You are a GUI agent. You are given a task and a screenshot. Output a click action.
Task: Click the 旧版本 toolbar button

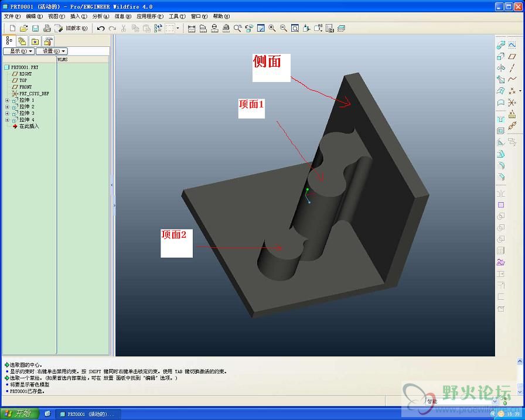(x=71, y=29)
